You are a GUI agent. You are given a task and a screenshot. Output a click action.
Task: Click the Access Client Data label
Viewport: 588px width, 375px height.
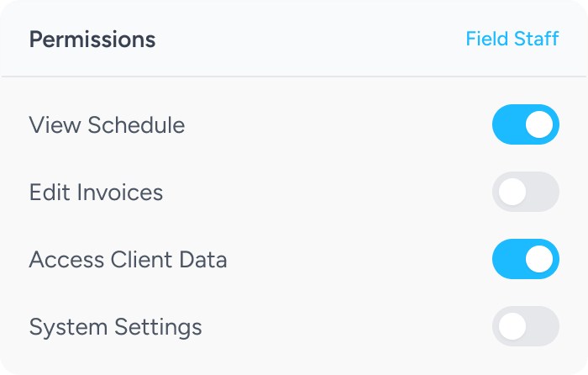[x=128, y=260]
